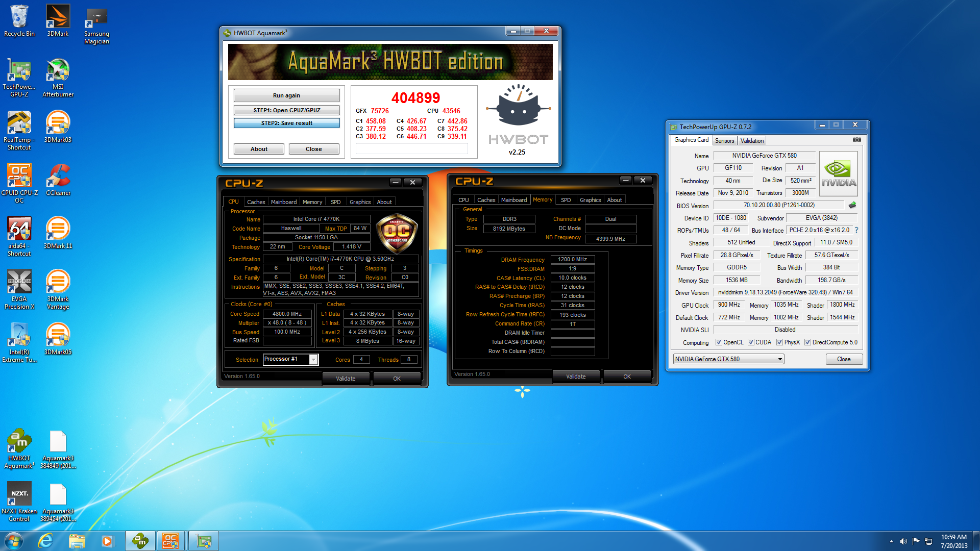980x551 pixels.
Task: Expand the Processor #1 selection dropdown
Action: [x=313, y=360]
